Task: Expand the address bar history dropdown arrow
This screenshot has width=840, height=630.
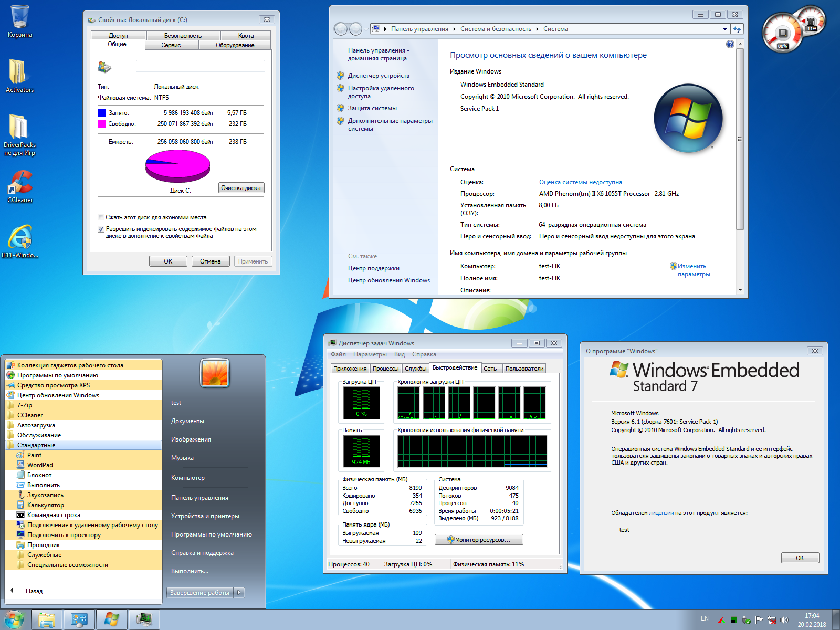Action: pyautogui.click(x=725, y=29)
